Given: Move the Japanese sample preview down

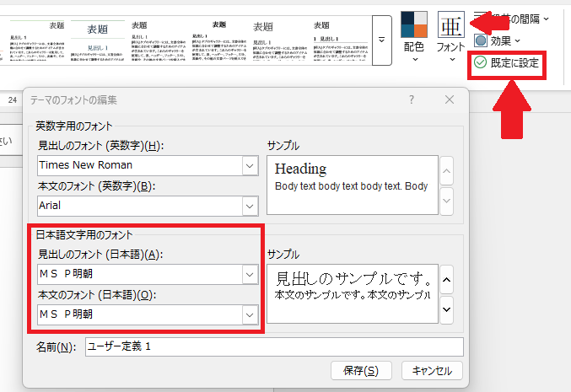Looking at the screenshot, I should 447,309.
